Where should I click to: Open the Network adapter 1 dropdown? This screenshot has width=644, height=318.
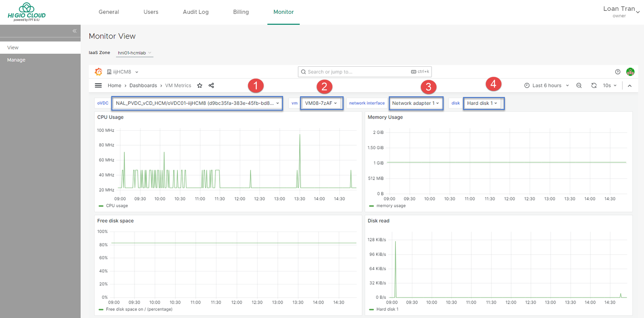[415, 103]
